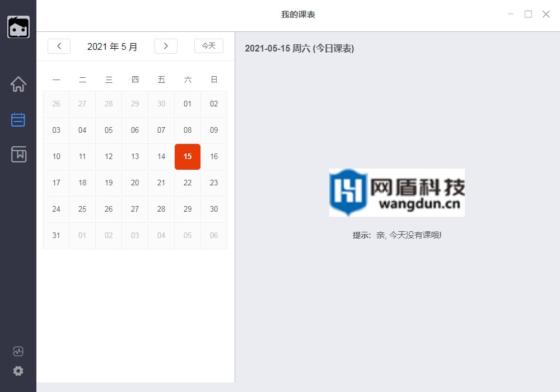
Task: Select May 8 in the Saturday column
Action: pyautogui.click(x=187, y=130)
